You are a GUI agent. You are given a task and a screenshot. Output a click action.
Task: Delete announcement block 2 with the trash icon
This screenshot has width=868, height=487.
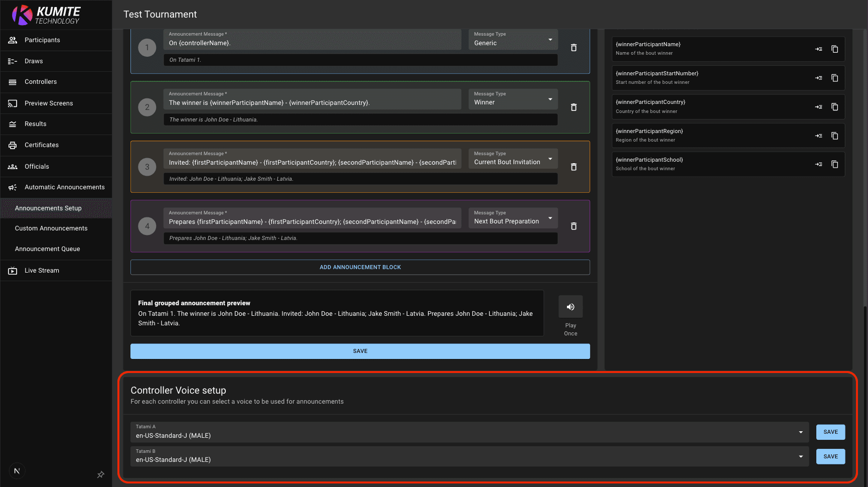coord(573,107)
